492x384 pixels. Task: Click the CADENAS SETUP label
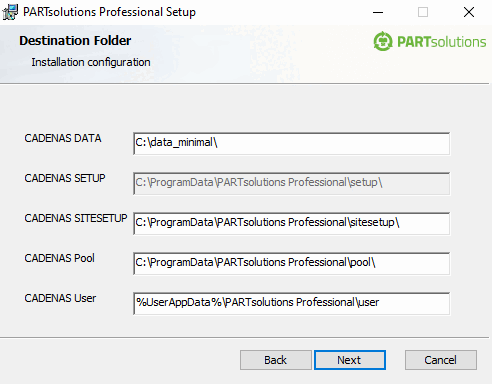click(x=65, y=178)
